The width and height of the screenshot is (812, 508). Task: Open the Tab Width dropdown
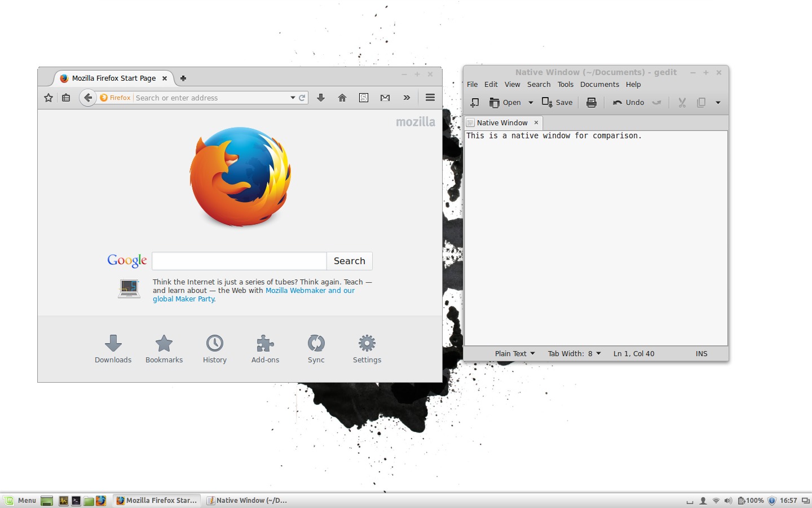574,353
